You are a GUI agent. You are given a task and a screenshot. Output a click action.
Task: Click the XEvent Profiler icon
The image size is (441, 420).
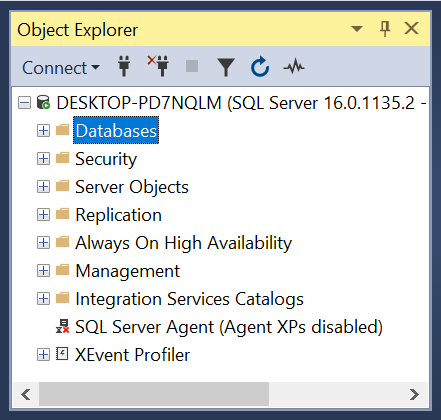(62, 354)
